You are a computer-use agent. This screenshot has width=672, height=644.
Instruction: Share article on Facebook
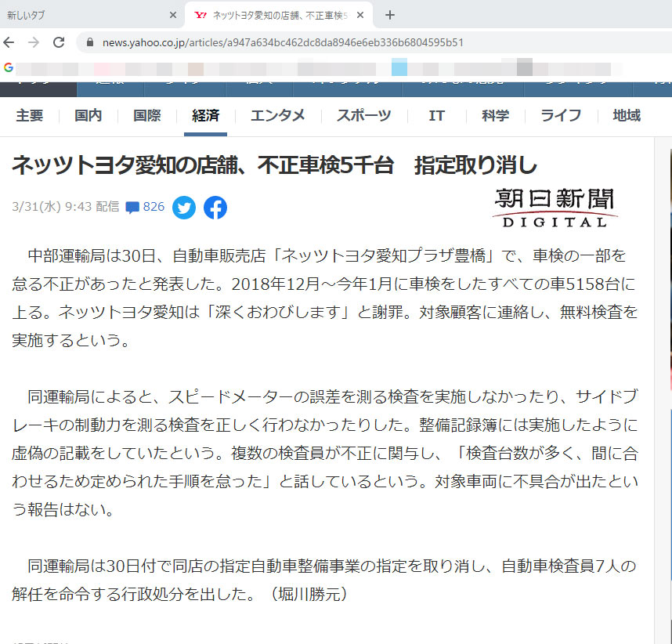[x=215, y=208]
